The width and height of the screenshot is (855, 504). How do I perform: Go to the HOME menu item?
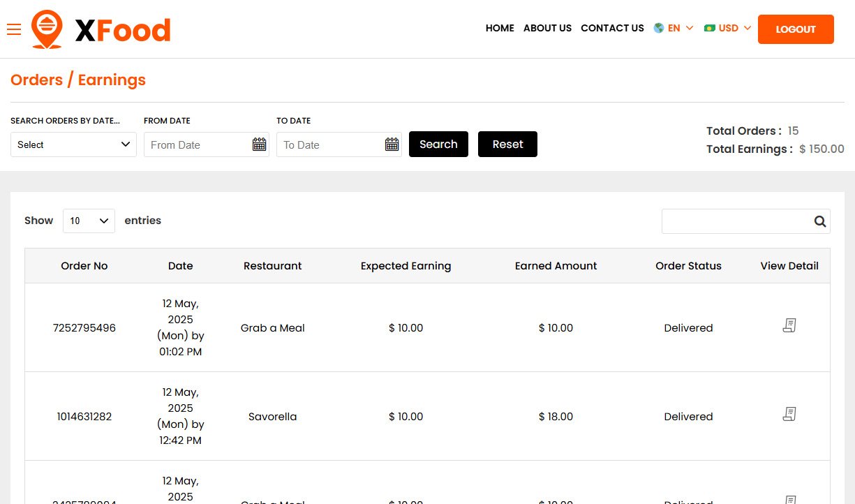point(500,28)
